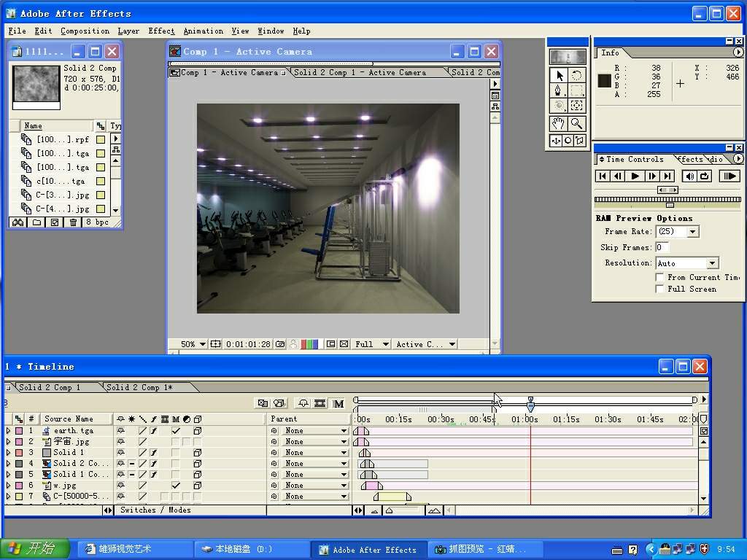747x560 pixels.
Task: Enable the Full Screen checkbox
Action: (659, 289)
